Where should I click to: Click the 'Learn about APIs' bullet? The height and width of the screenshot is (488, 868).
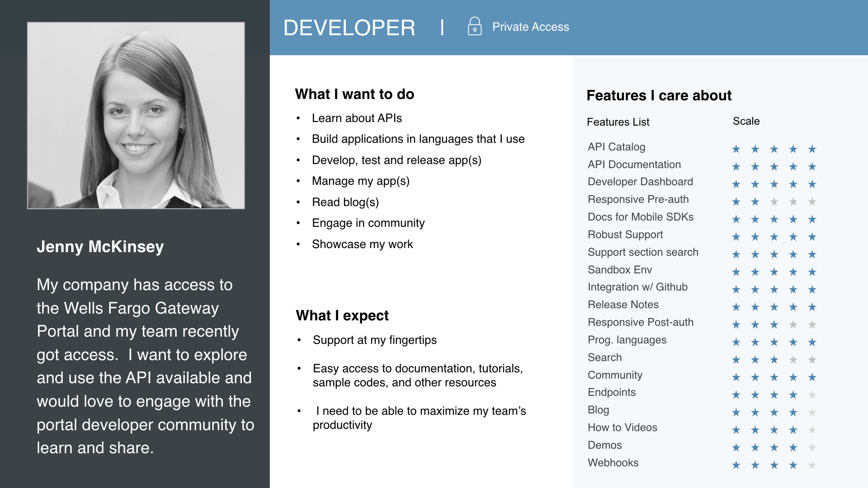tap(357, 118)
